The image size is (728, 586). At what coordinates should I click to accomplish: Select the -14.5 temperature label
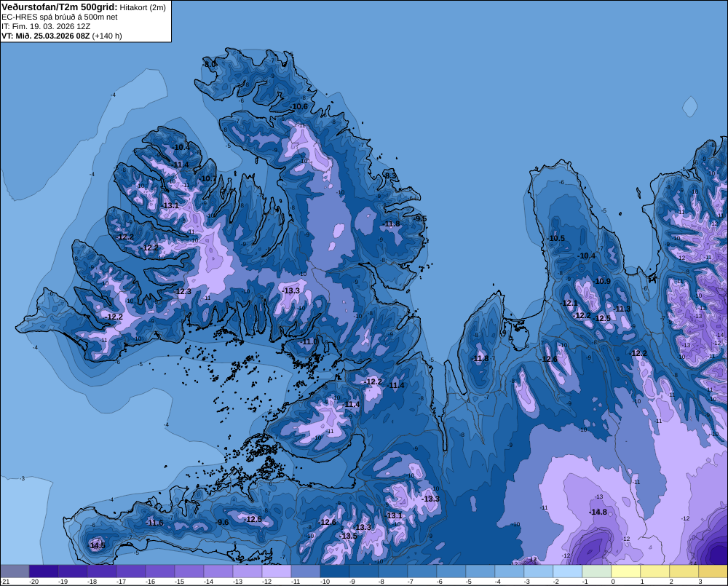pos(96,545)
